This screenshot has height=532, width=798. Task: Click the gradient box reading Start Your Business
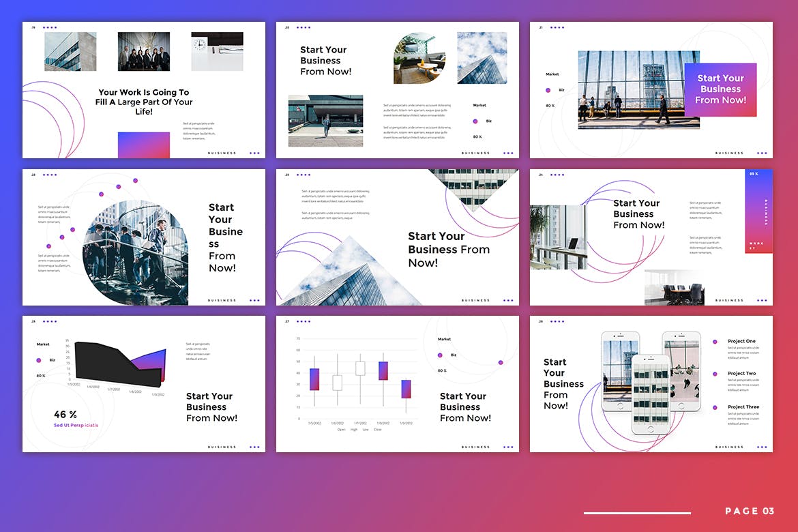coord(720,89)
